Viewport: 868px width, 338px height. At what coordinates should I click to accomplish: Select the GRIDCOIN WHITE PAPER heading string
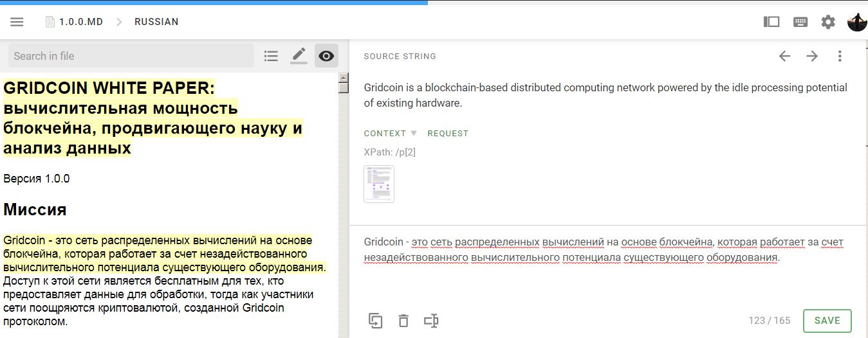[152, 118]
